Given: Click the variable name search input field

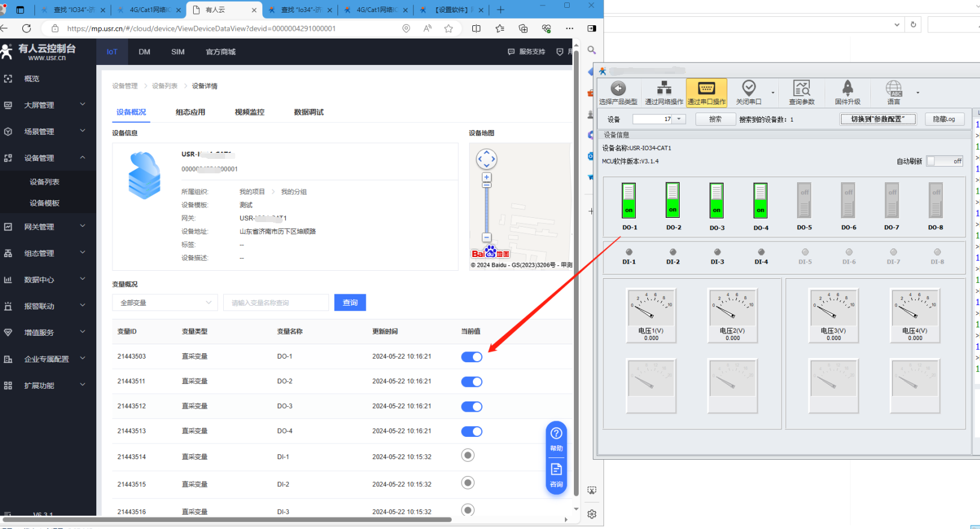Looking at the screenshot, I should tap(276, 303).
